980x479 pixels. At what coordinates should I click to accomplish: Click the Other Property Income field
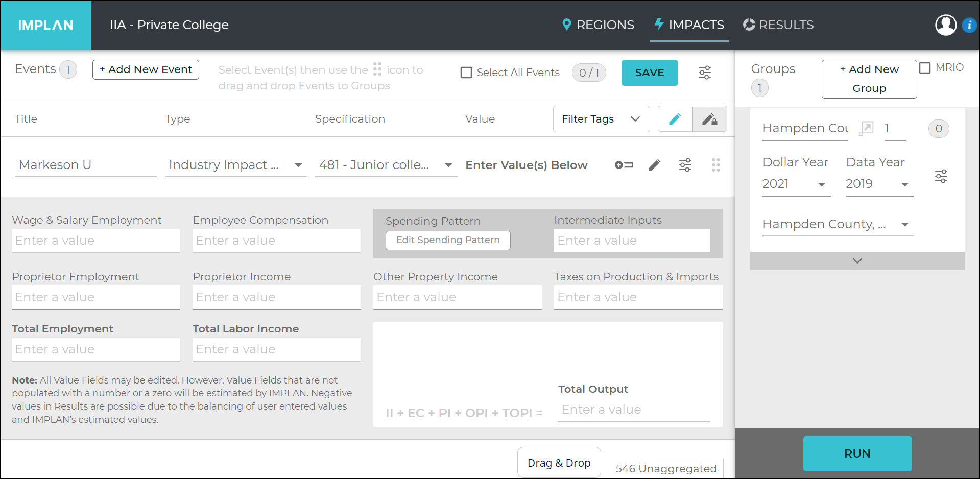458,297
